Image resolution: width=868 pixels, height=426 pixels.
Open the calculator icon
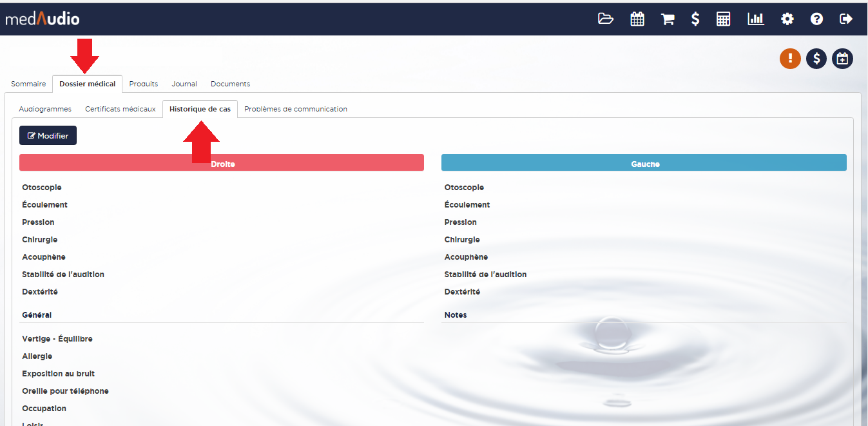tap(723, 19)
